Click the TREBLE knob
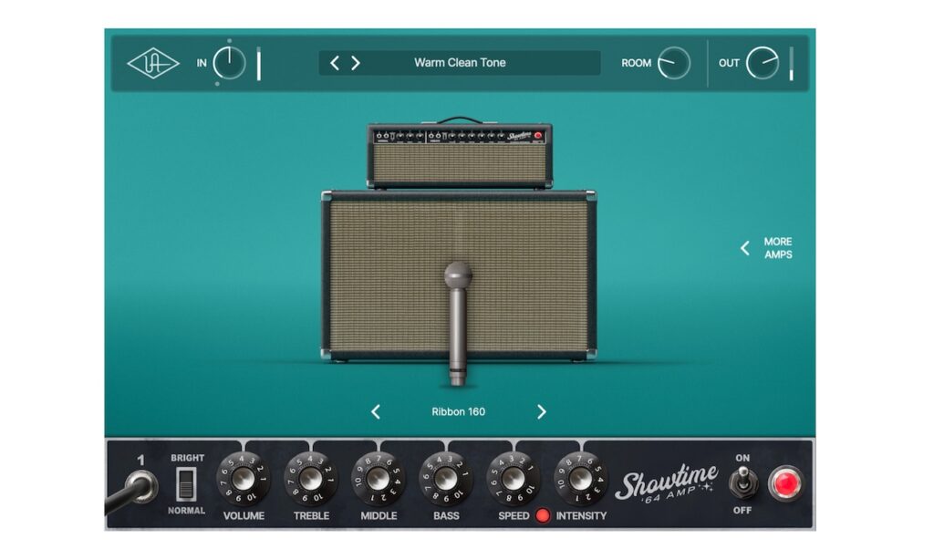 click(x=311, y=479)
